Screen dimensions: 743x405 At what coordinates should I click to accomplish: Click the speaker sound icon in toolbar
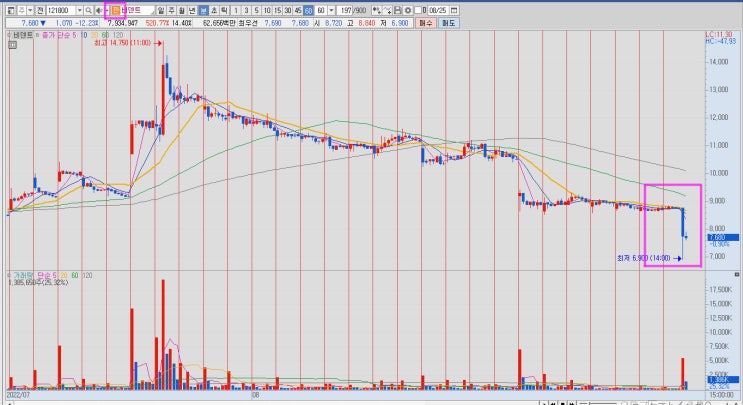click(98, 10)
